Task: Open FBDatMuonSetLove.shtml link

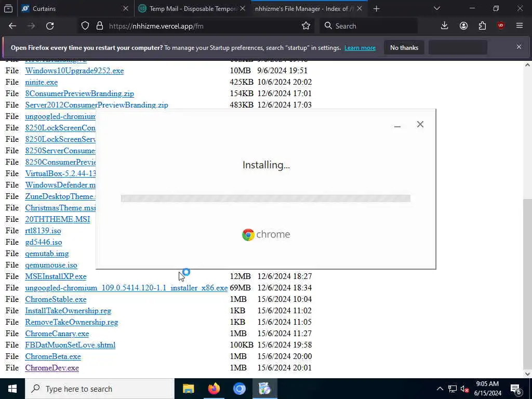Action: [70, 345]
